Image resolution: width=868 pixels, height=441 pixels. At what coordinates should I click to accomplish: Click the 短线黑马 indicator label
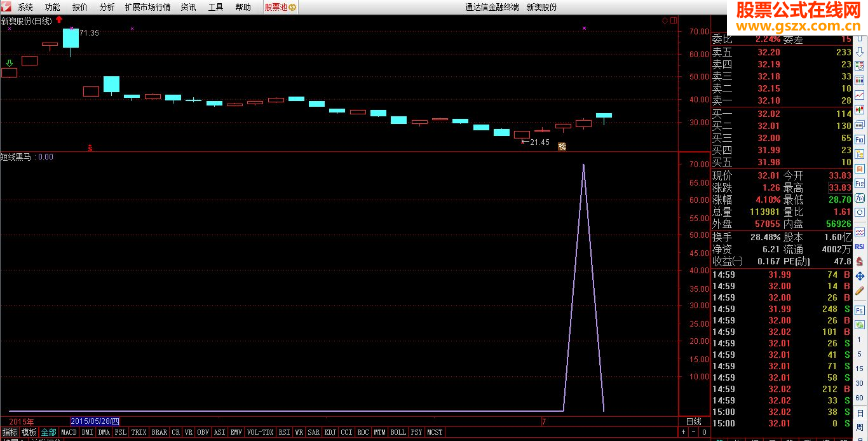(17, 157)
